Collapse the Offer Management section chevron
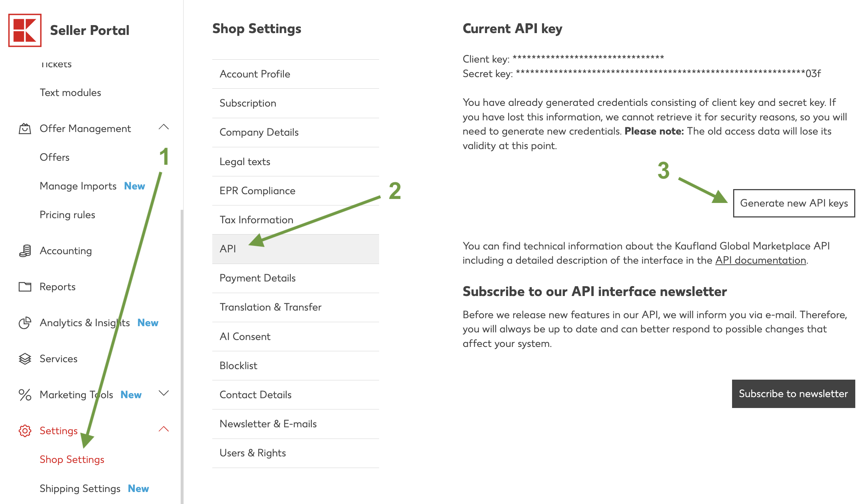 [164, 127]
